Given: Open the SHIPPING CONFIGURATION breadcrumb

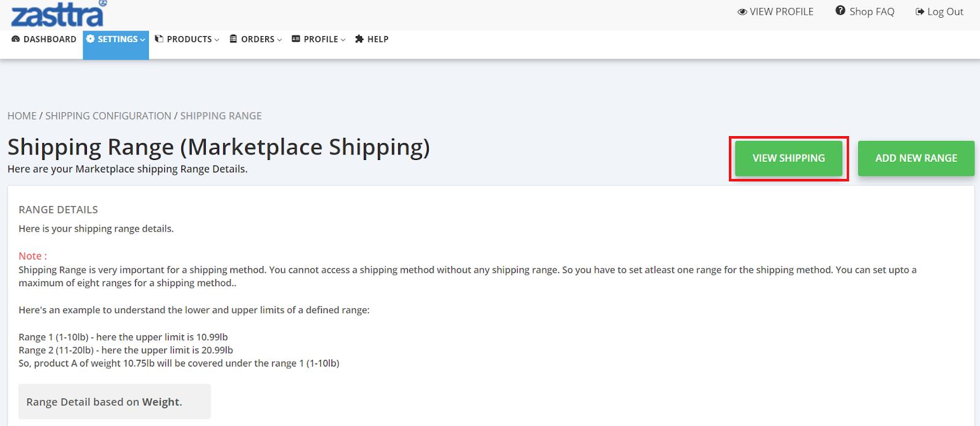Looking at the screenshot, I should coord(108,116).
